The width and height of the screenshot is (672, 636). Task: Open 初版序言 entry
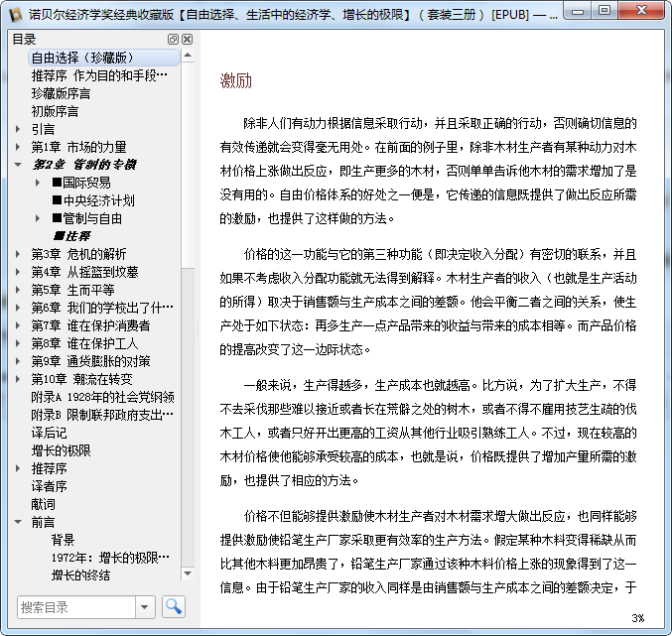coord(55,111)
